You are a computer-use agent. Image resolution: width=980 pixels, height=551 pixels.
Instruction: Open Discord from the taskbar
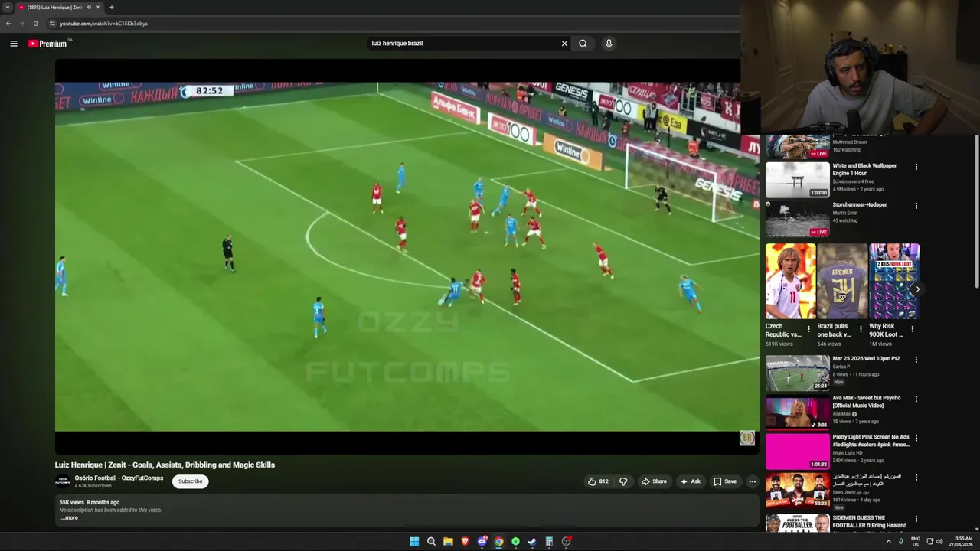482,541
